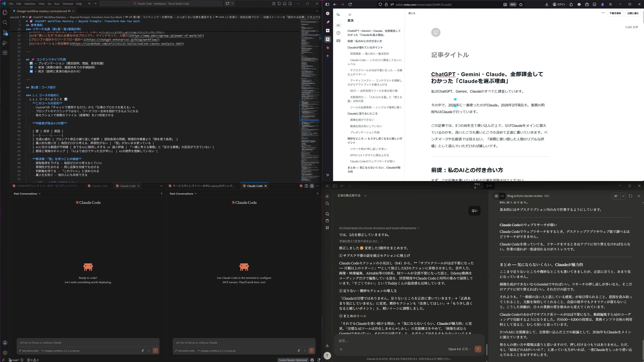Toggle Ask before edits in left panel

29,350
